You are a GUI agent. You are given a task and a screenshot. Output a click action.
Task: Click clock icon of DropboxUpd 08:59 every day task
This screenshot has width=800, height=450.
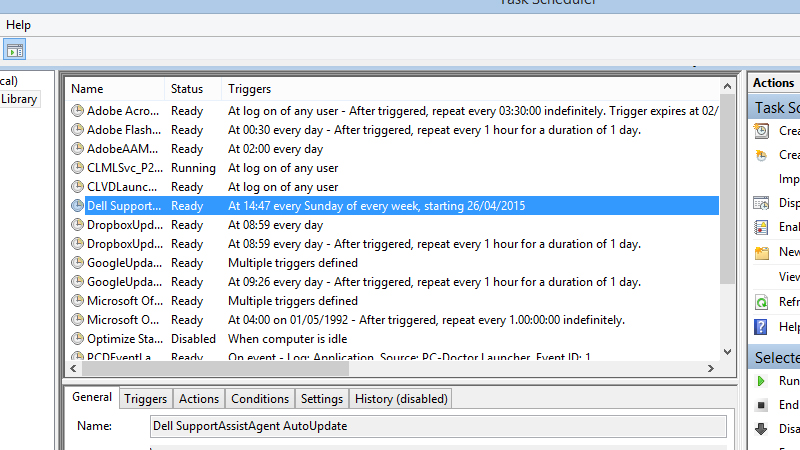tap(77, 224)
